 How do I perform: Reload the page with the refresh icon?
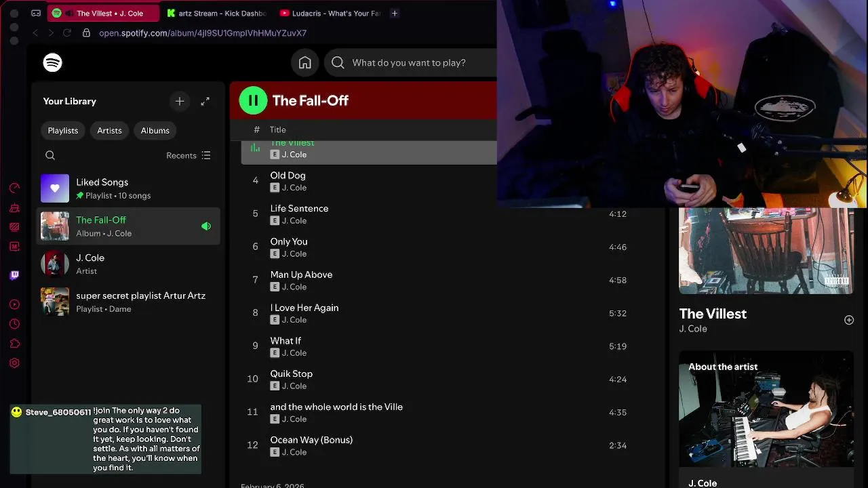67,33
